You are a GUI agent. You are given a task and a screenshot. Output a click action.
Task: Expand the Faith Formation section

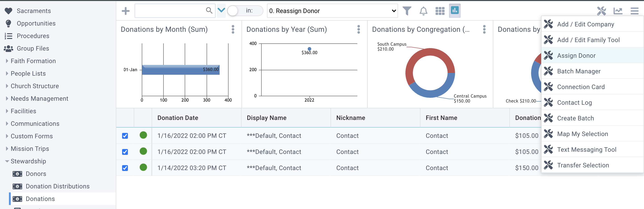click(x=7, y=61)
